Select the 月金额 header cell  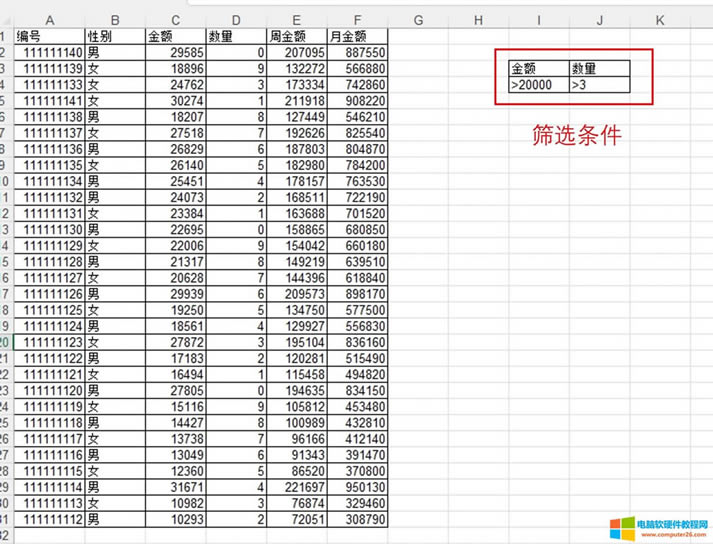click(357, 36)
